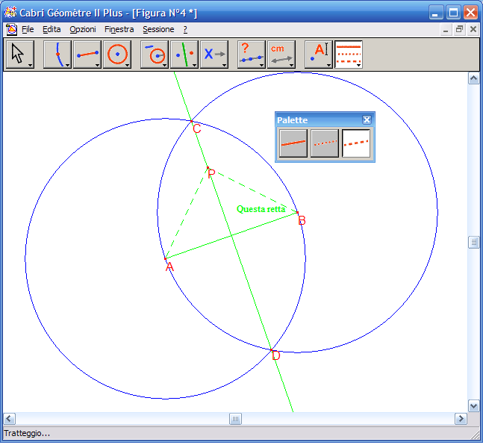
Task: Click the horizontal scrollbar right arrow
Action: (x=461, y=419)
